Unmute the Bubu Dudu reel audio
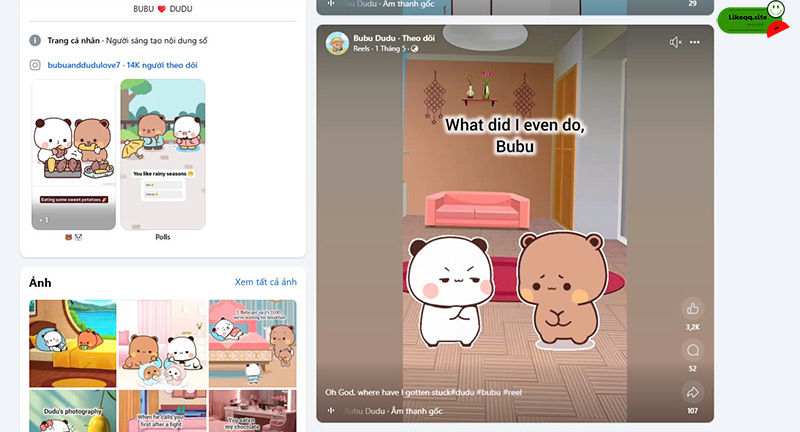Viewport: 800px width, 432px height. point(676,42)
